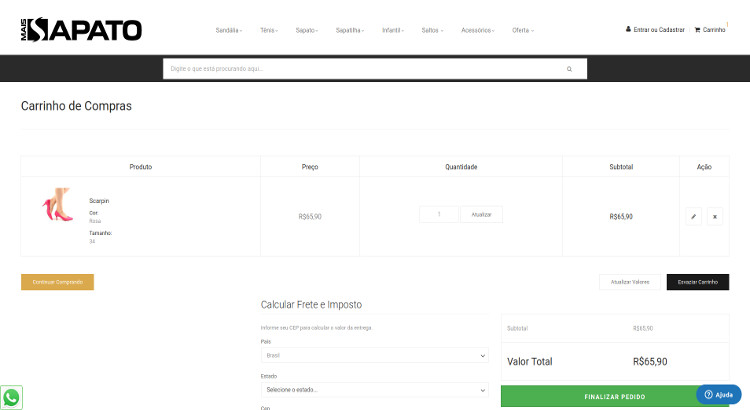Expand the Oferta dropdown menu
750x410 pixels.
tap(523, 30)
